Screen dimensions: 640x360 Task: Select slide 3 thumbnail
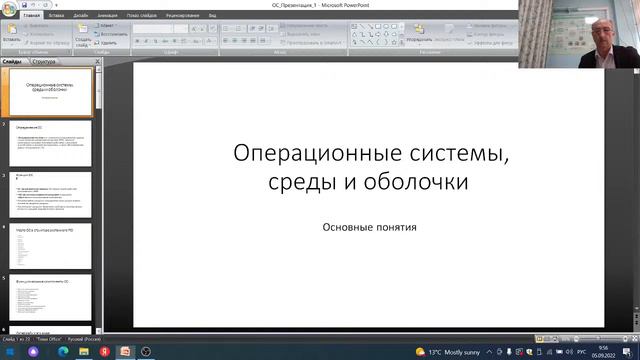(51, 195)
